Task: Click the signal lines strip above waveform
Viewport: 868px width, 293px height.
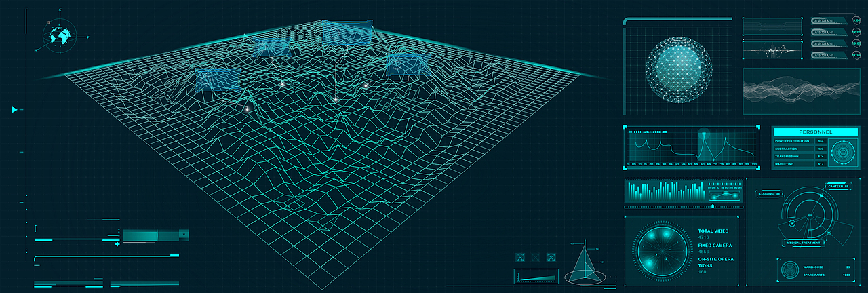Action: coord(772,26)
